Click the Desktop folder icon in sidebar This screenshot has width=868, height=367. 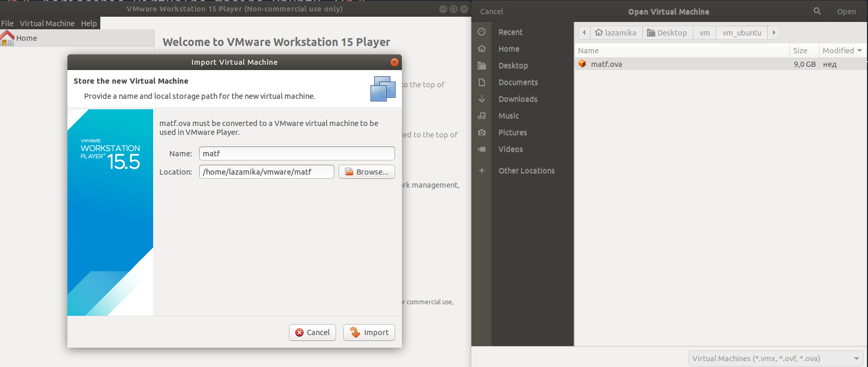pyautogui.click(x=482, y=65)
